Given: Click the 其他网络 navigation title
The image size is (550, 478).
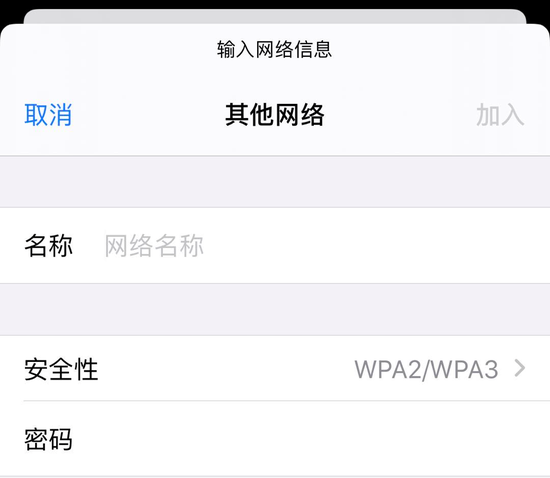Looking at the screenshot, I should 275,115.
